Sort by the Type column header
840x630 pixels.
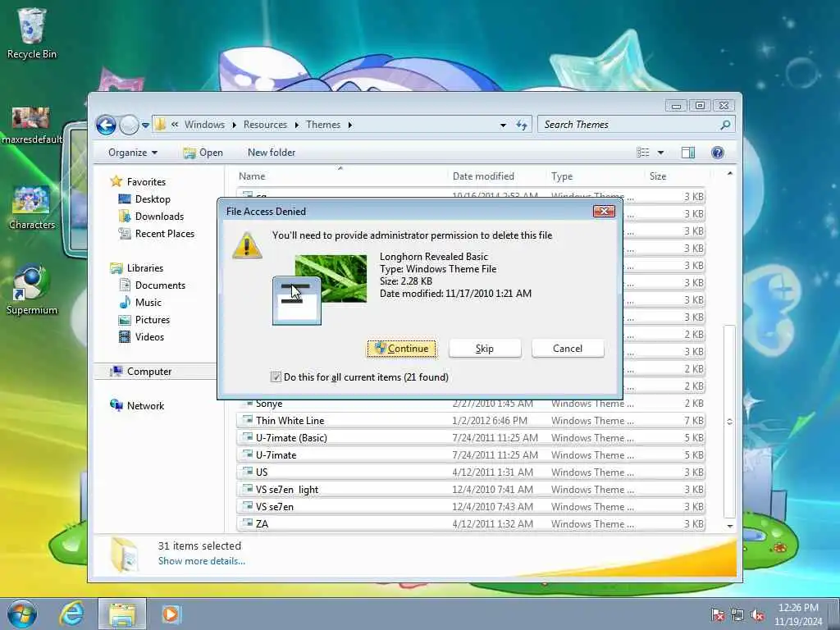coord(596,176)
